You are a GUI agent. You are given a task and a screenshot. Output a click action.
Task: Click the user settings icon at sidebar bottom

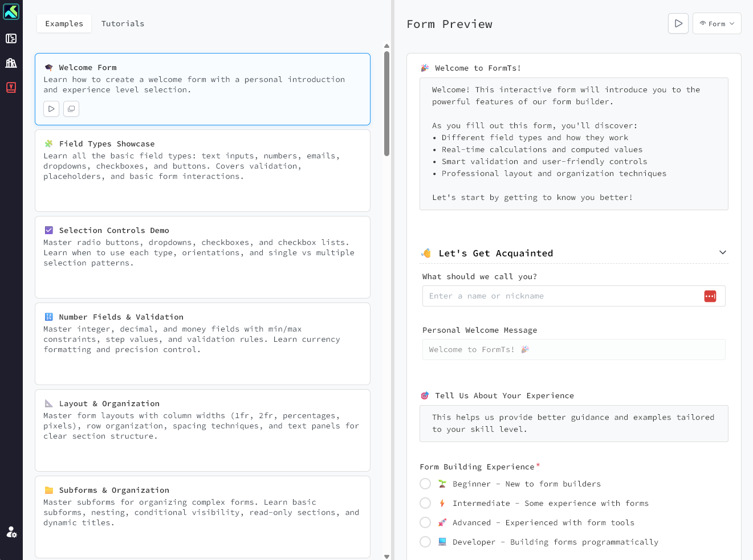(11, 532)
